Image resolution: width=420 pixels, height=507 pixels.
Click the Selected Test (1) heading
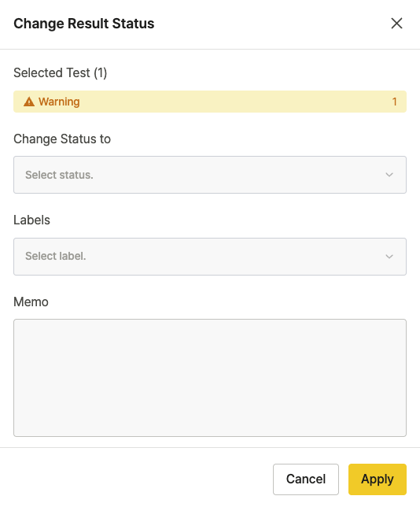click(x=60, y=72)
